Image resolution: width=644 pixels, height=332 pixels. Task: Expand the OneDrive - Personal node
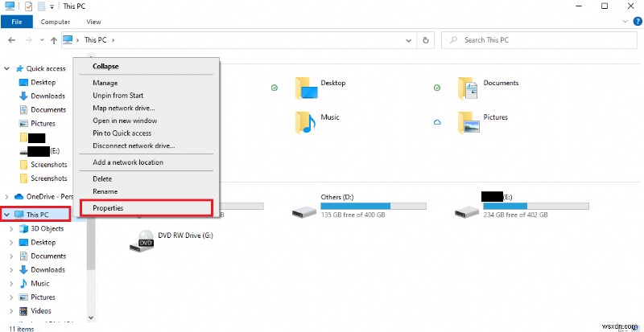pyautogui.click(x=6, y=197)
